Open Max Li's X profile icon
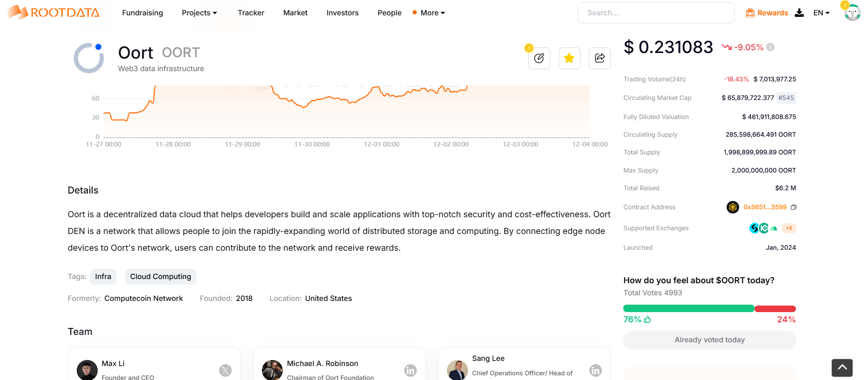 tap(225, 370)
